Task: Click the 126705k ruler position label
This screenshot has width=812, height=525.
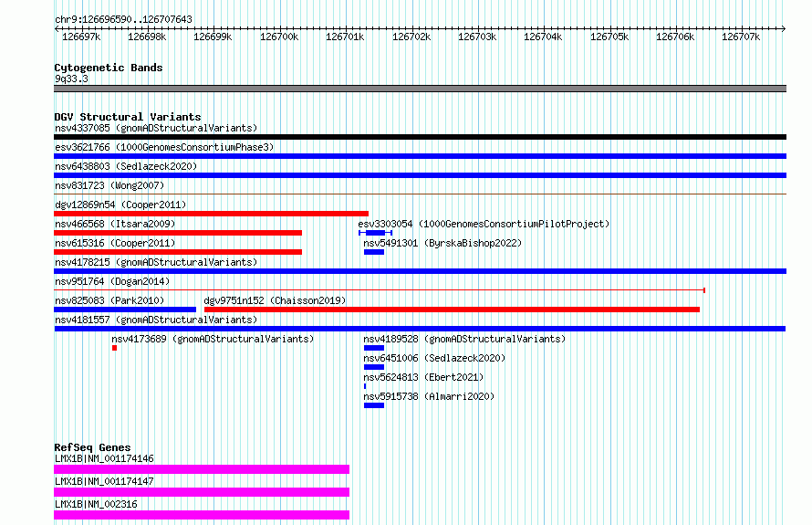Action: [609, 37]
